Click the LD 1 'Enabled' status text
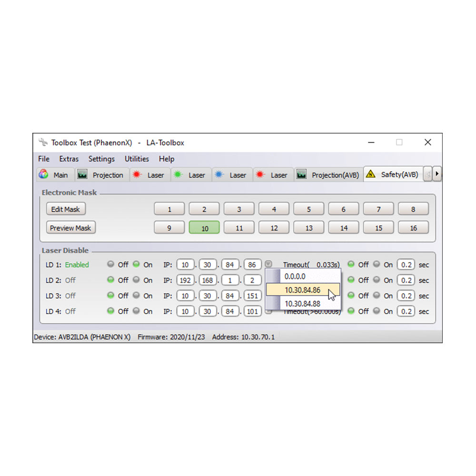The width and height of the screenshot is (476, 476). tap(77, 265)
